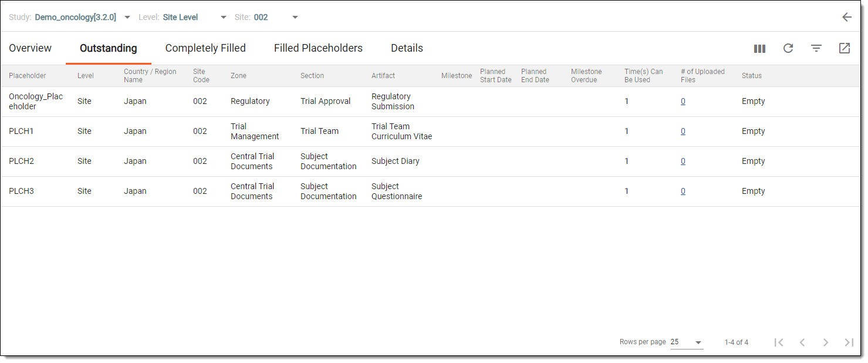868x363 pixels.
Task: Sort by Section column header
Action: coord(312,76)
